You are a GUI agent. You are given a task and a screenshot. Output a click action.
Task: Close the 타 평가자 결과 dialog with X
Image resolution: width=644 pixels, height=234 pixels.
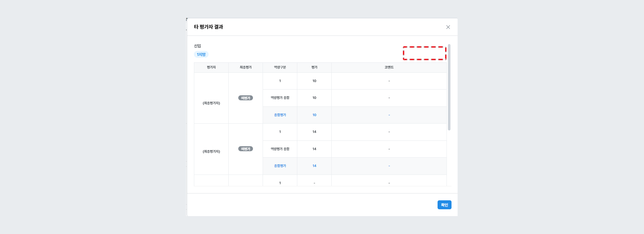[448, 27]
